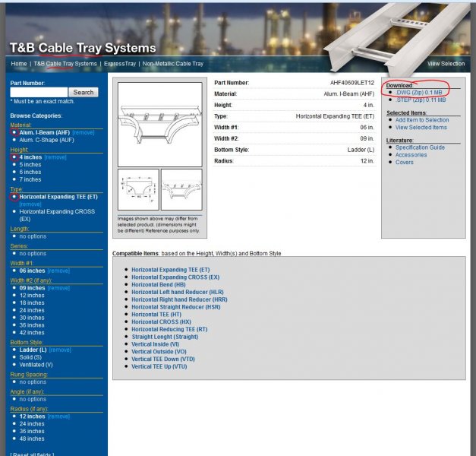Screen dimensions: 476x456
Task: Choose 48 inches under Radius
Action: pos(32,439)
